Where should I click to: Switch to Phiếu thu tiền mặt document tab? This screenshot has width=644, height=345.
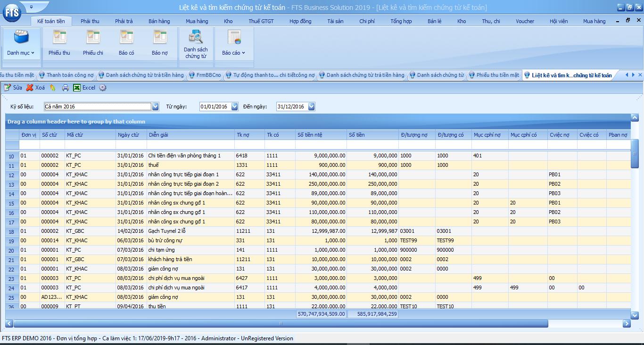pos(494,75)
